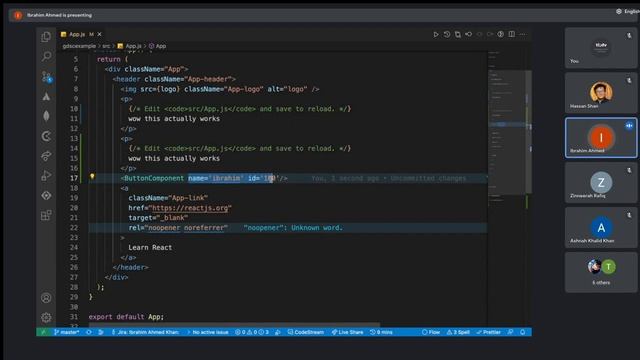Click the Jira user entry in status bar
Screen dimensions: 640x360
(x=145, y=332)
